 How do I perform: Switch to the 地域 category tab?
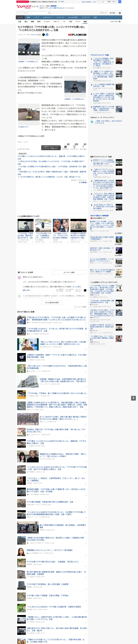coord(85,21)
